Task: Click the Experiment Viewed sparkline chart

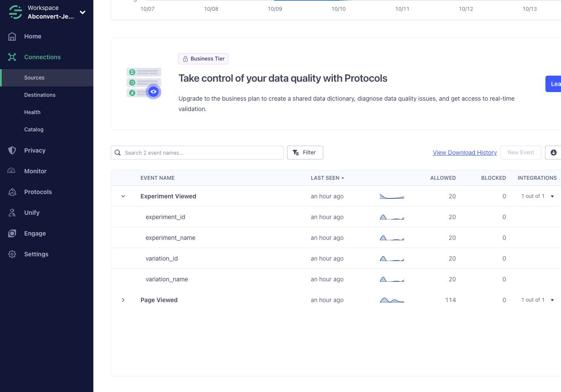Action: [392, 197]
